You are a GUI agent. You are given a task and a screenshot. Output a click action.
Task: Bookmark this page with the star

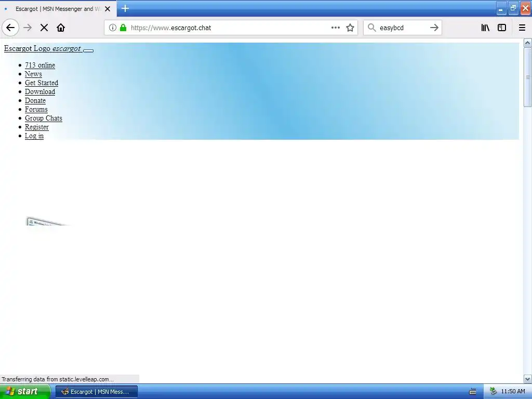350,28
